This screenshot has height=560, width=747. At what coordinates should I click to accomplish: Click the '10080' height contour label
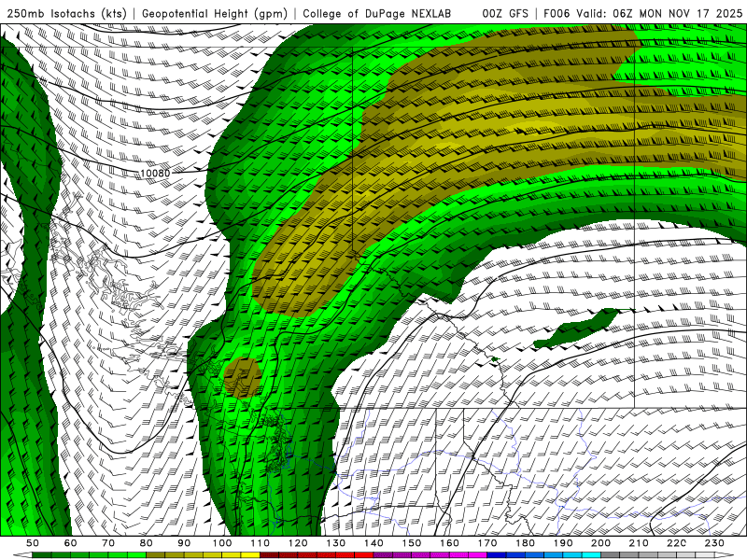[x=155, y=174]
